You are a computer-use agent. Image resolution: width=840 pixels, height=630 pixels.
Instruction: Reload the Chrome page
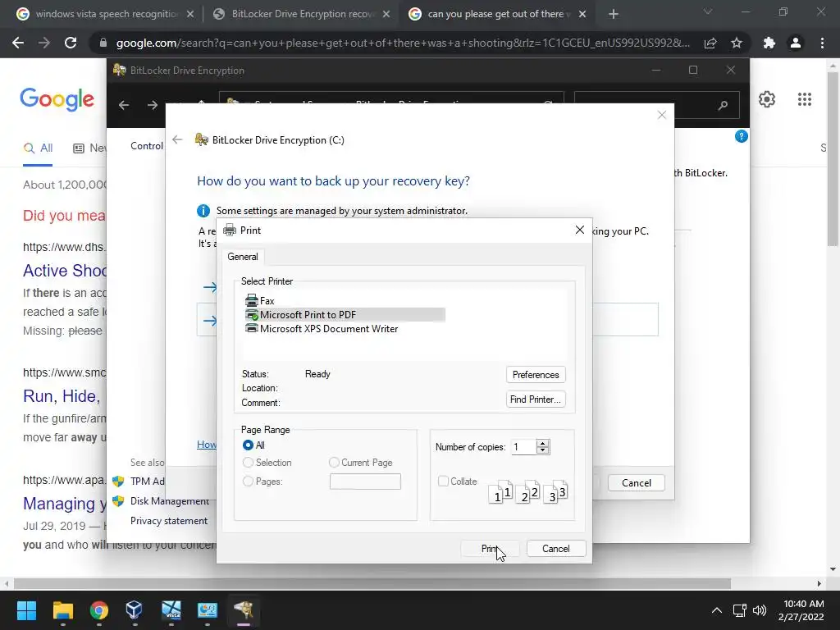(x=71, y=43)
